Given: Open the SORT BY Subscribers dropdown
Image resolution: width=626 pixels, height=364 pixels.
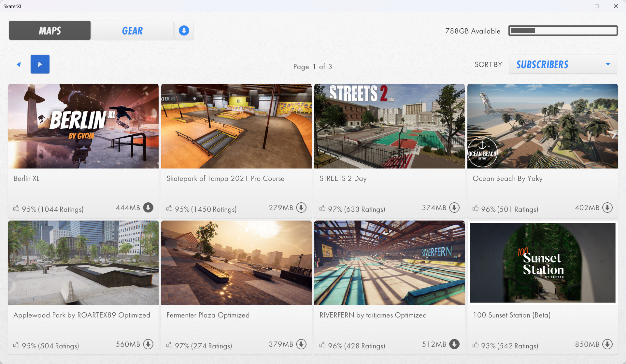Looking at the screenshot, I should (x=563, y=64).
